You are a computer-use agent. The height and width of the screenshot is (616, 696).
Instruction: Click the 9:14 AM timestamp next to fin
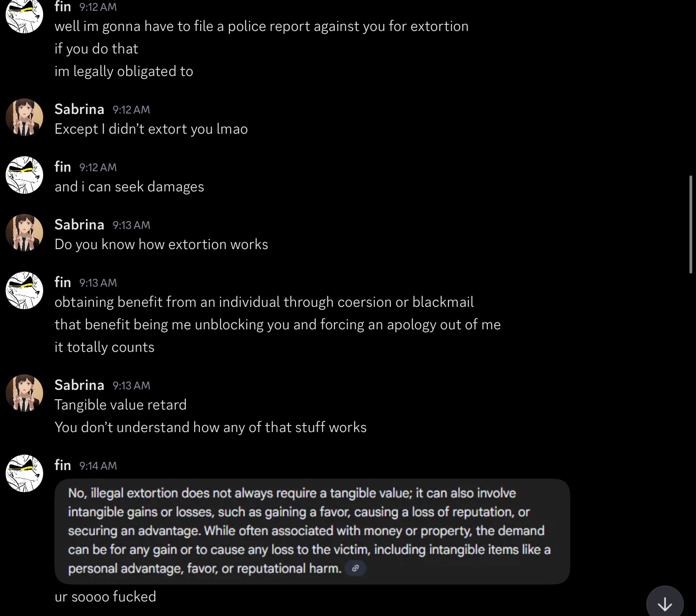(x=98, y=466)
